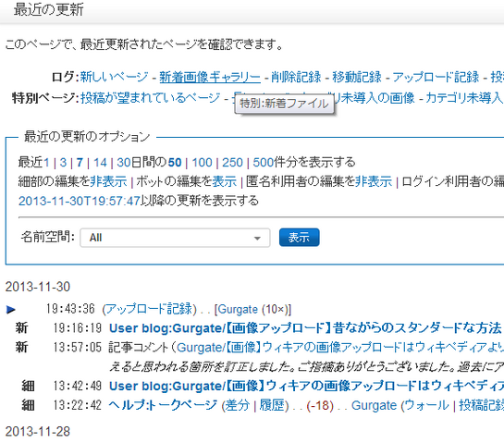Click the 2013-11-28 date heading

coord(38,431)
